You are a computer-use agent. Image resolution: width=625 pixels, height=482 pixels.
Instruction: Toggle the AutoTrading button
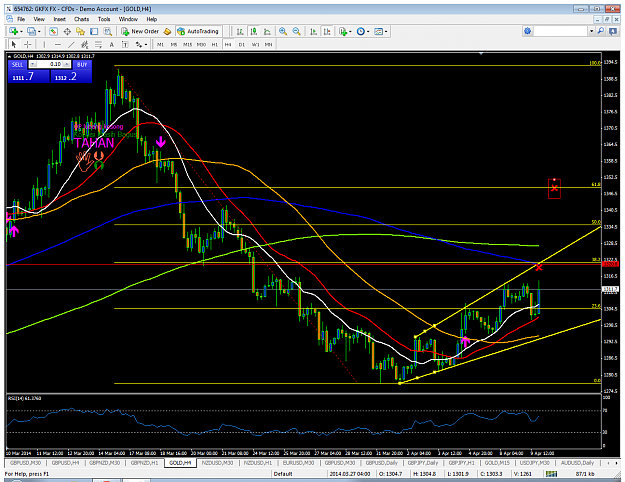tap(198, 31)
